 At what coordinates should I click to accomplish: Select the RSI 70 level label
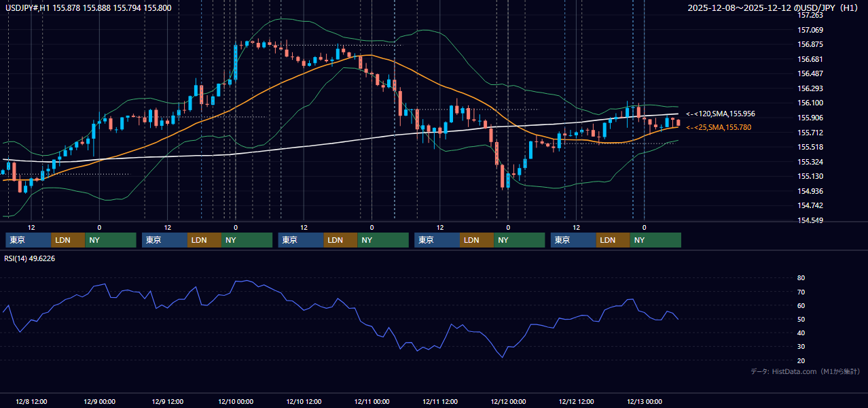[x=801, y=292]
